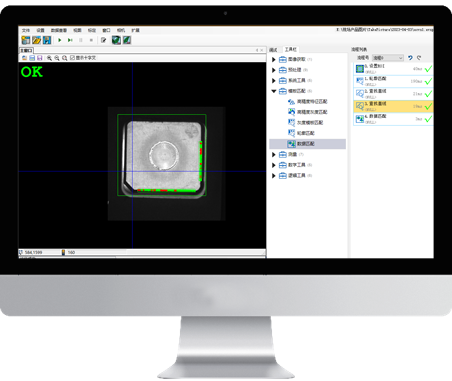Click the undo arrow in flow list
Viewport: 452px width, 381px height.
[410, 58]
